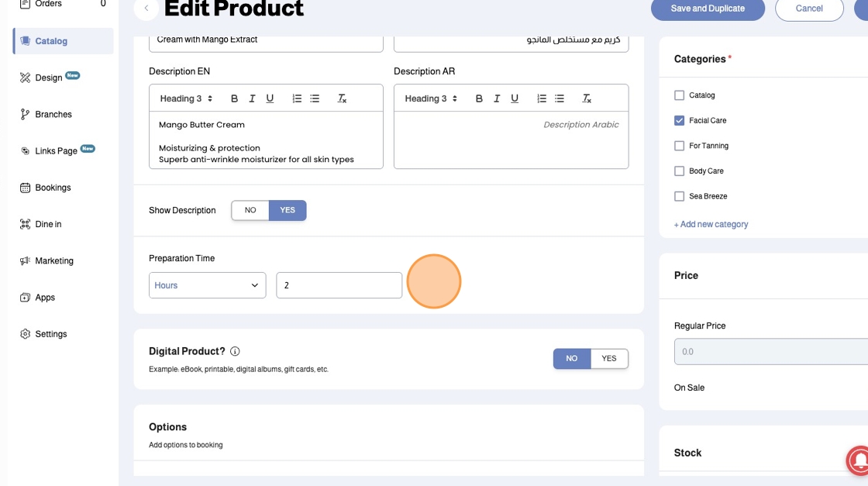Insert bullet list in Description AR

pyautogui.click(x=560, y=98)
